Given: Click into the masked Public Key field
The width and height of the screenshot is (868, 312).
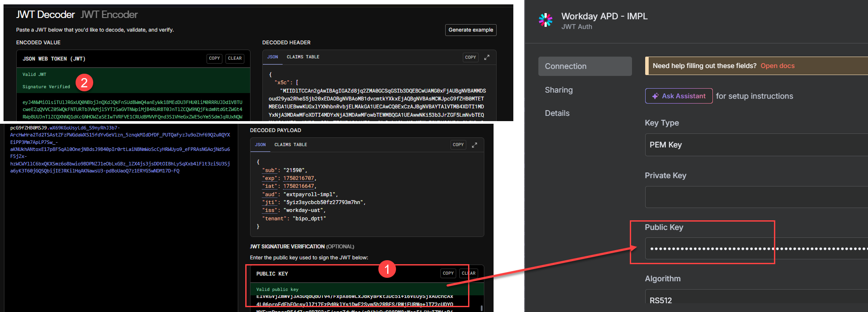Looking at the screenshot, I should point(756,248).
